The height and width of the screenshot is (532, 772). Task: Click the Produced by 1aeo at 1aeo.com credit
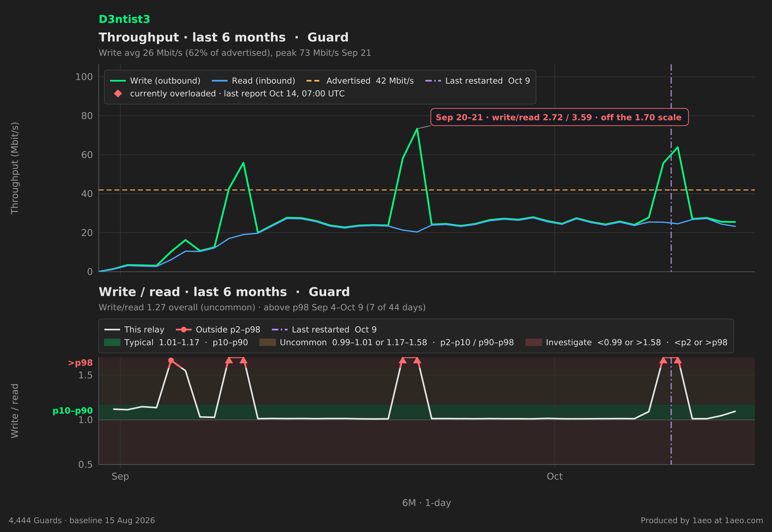coord(702,521)
